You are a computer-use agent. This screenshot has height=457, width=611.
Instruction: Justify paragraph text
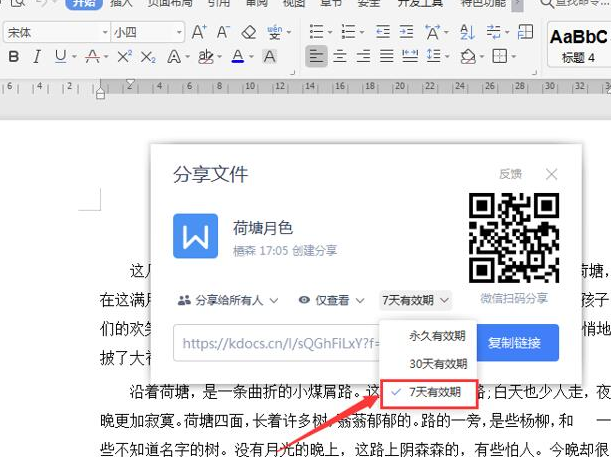pyautogui.click(x=387, y=57)
